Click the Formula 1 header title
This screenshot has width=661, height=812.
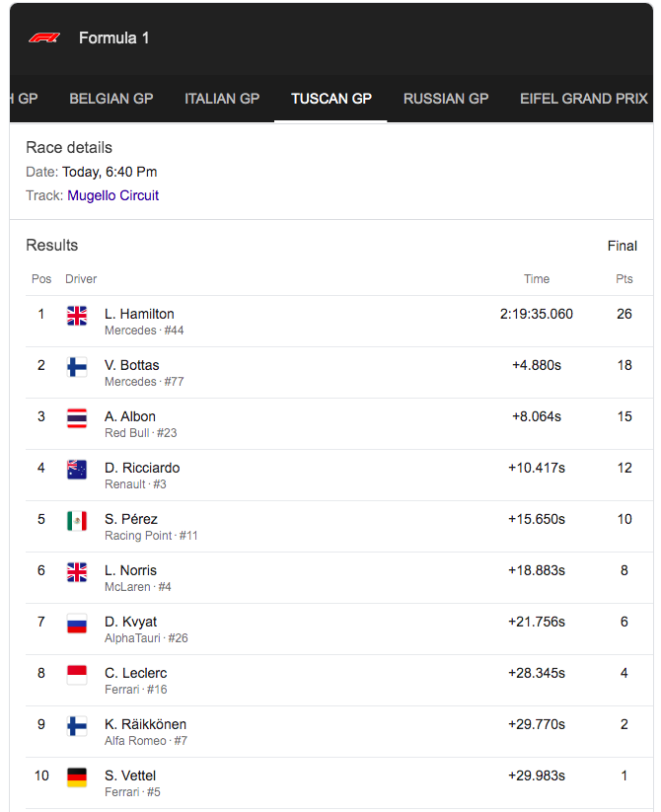pos(113,37)
